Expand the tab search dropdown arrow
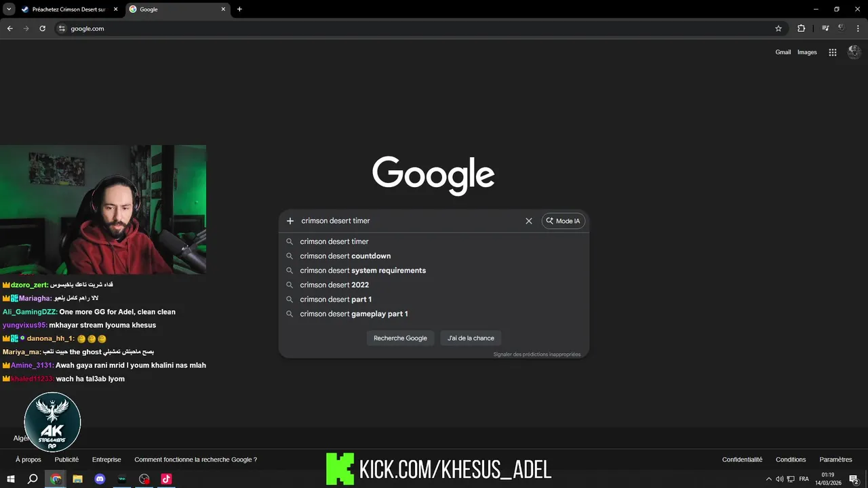Screen dimensions: 868x488 coord(9,9)
